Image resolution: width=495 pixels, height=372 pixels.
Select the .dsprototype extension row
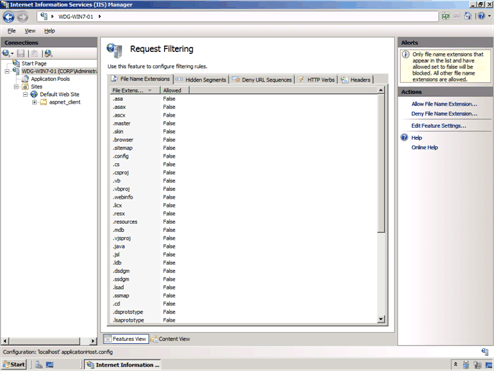coord(244,312)
